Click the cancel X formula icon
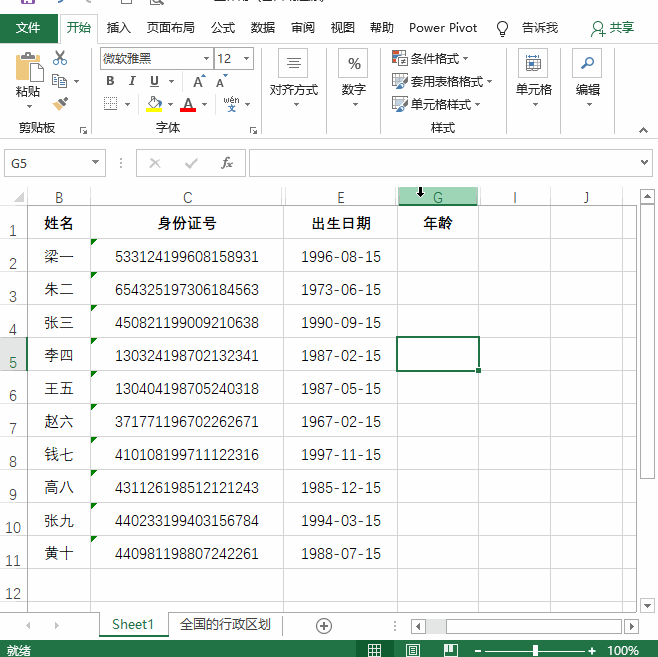Viewport: 658px width, 657px height. (x=155, y=163)
